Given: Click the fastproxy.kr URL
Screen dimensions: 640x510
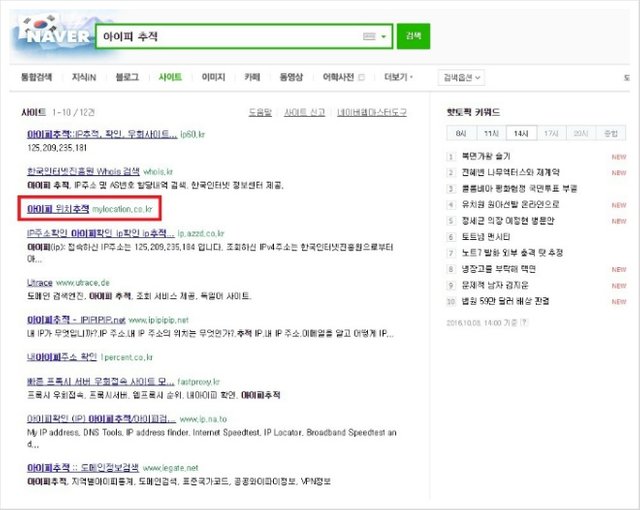Looking at the screenshot, I should [198, 382].
